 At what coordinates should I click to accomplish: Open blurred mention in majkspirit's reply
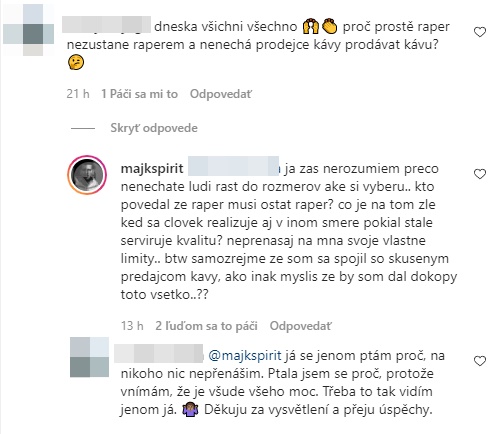pyautogui.click(x=234, y=166)
